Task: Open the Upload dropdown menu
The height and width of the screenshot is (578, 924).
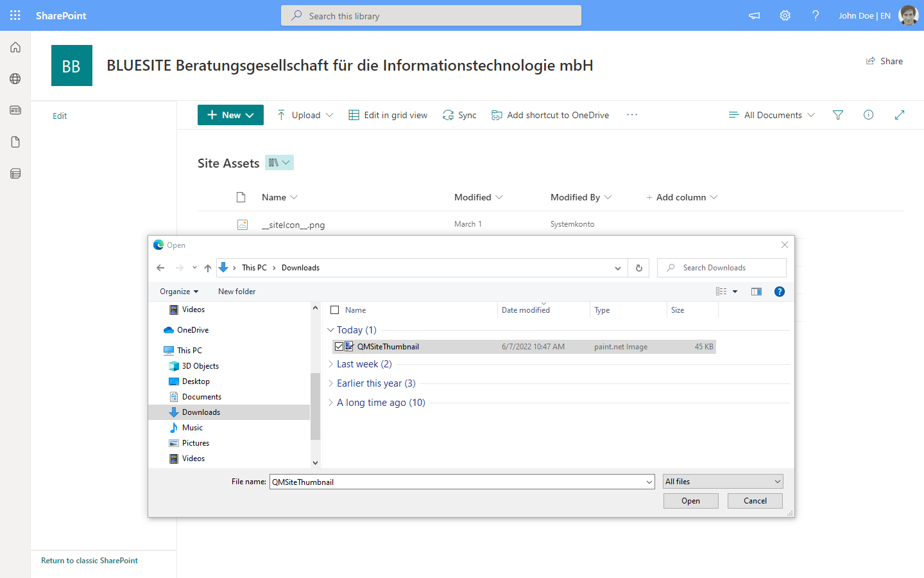Action: click(305, 115)
